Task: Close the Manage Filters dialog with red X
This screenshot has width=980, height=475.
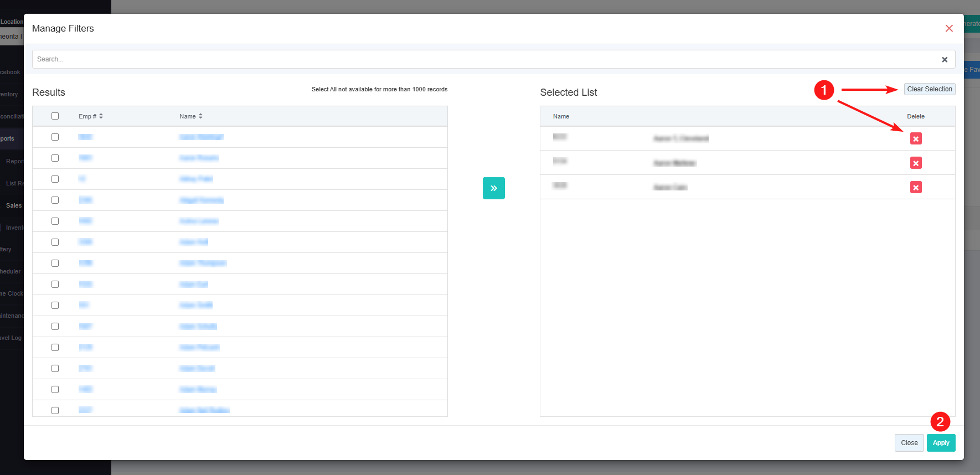Action: coord(949,28)
